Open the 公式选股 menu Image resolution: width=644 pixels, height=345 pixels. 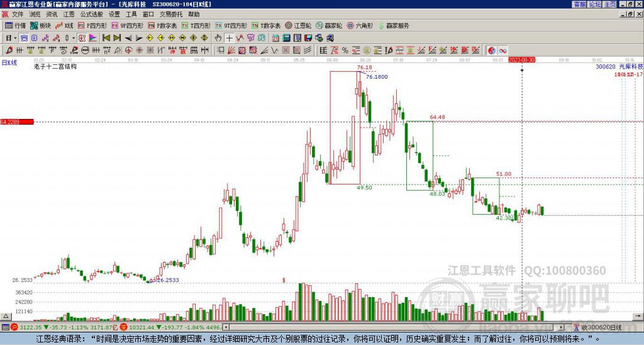(92, 14)
